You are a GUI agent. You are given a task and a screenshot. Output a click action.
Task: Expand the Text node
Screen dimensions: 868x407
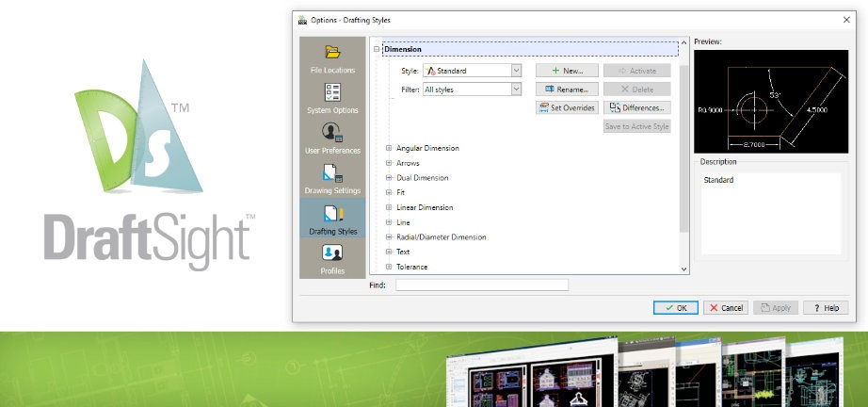(389, 252)
